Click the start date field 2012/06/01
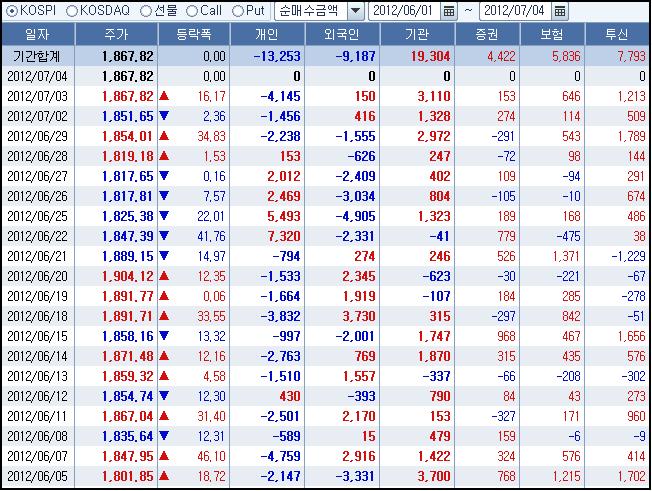Viewport: 652px width, 491px height. (x=404, y=11)
